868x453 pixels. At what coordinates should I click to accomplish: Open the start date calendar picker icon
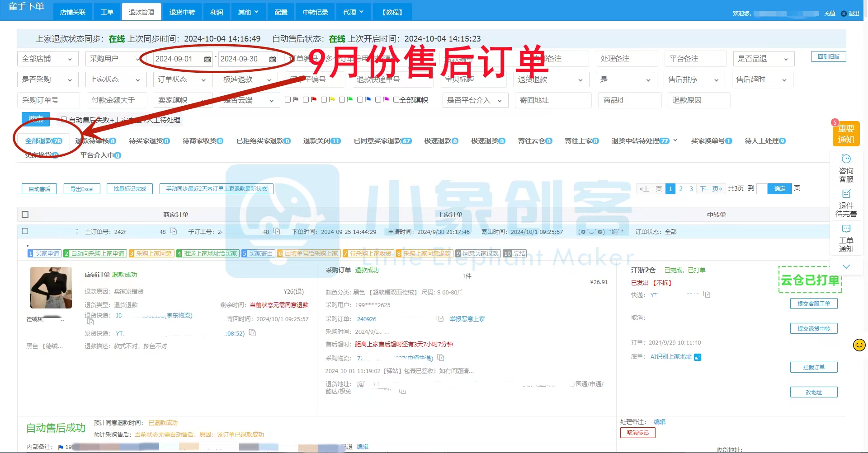click(208, 59)
